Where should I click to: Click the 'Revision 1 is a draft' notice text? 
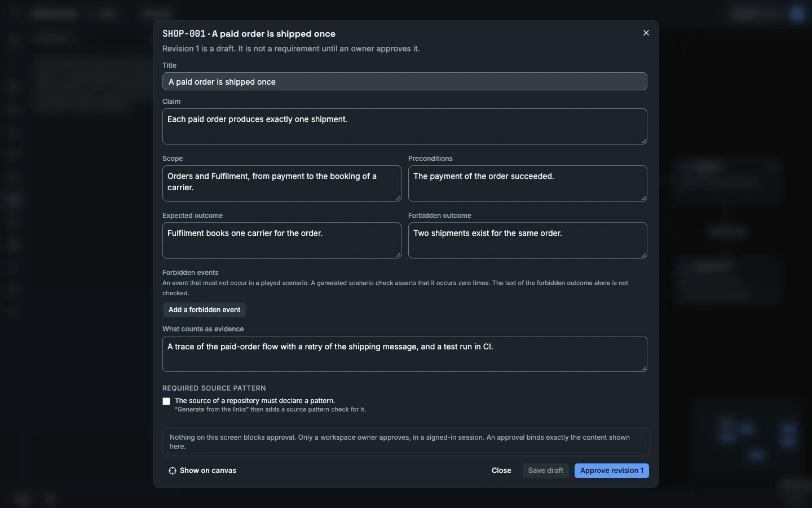[x=291, y=49]
